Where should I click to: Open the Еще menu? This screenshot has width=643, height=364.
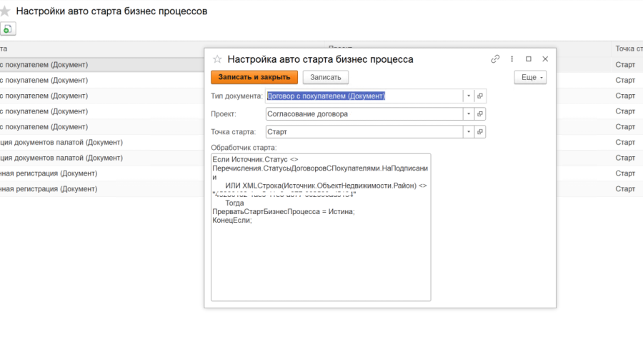(x=530, y=77)
